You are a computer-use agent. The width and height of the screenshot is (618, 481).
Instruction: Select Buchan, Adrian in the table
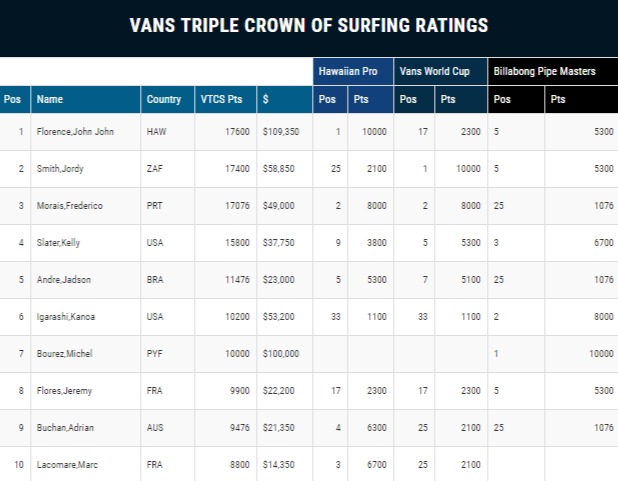click(65, 428)
